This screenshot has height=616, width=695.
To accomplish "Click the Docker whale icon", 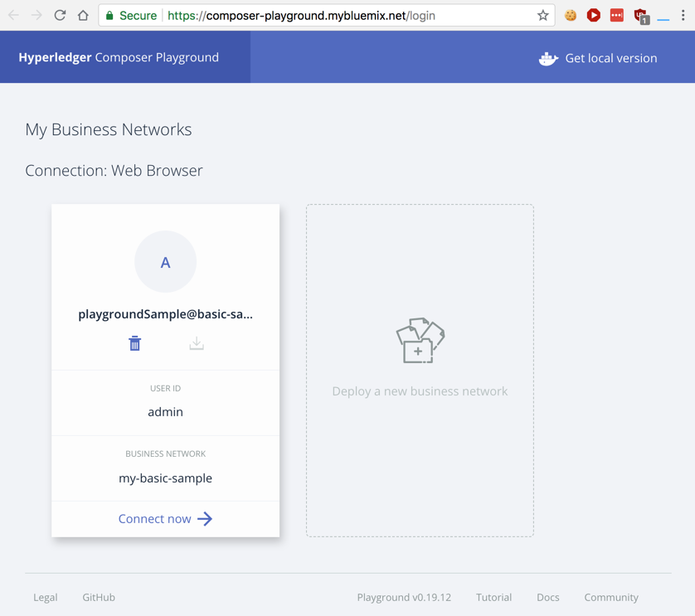I will (548, 58).
